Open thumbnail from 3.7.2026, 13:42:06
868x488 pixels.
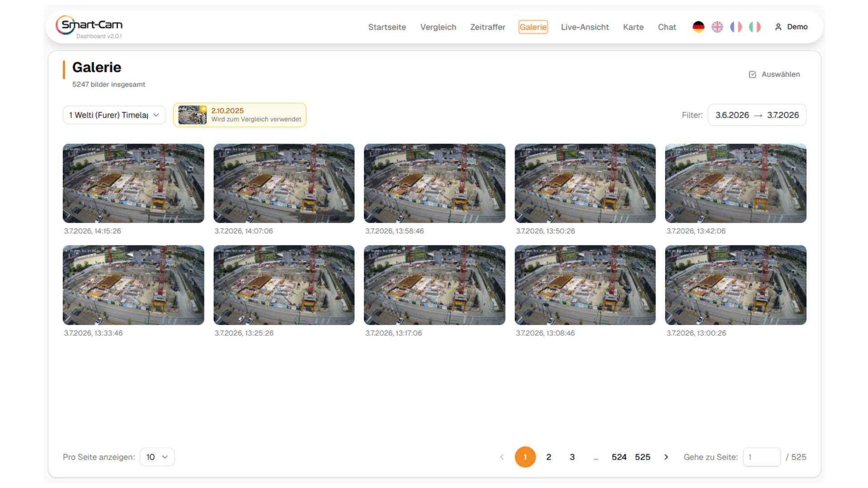[736, 183]
